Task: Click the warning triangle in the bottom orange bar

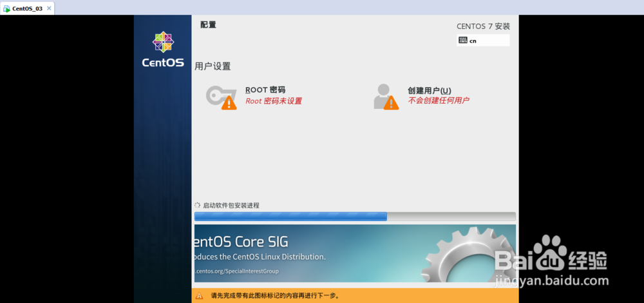Action: click(x=199, y=296)
